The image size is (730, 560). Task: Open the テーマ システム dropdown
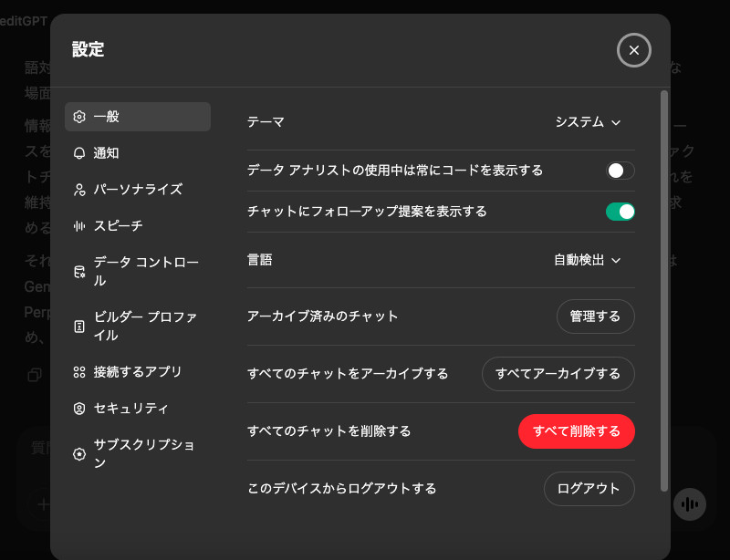click(x=588, y=122)
